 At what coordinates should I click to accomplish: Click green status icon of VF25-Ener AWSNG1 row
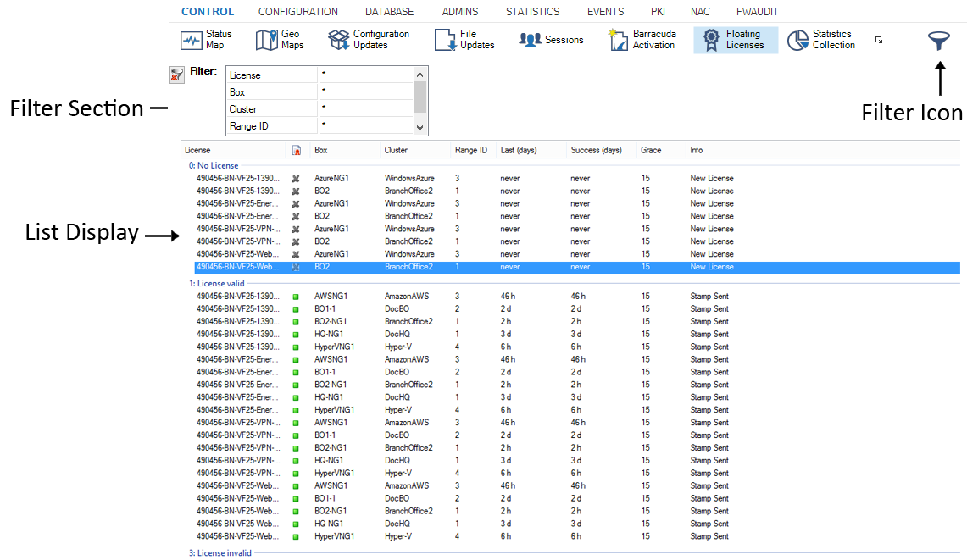(296, 360)
